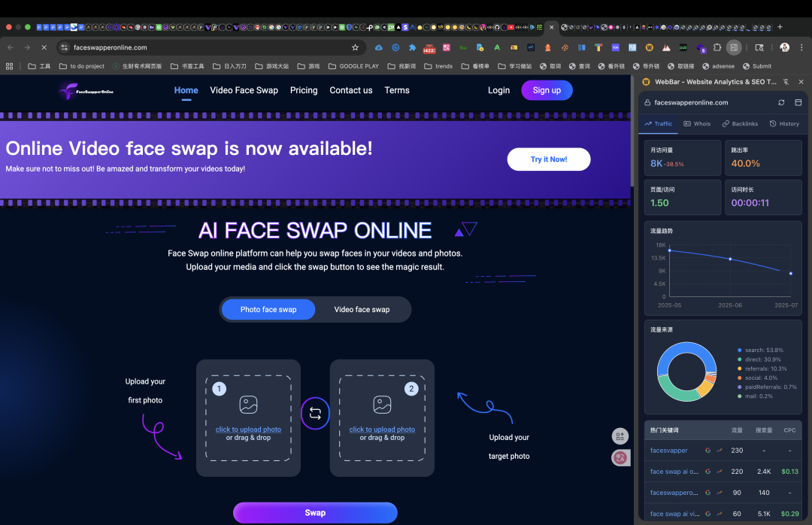The image size is (812, 525).
Task: Toggle the Chrome side panel button
Action: point(734,47)
